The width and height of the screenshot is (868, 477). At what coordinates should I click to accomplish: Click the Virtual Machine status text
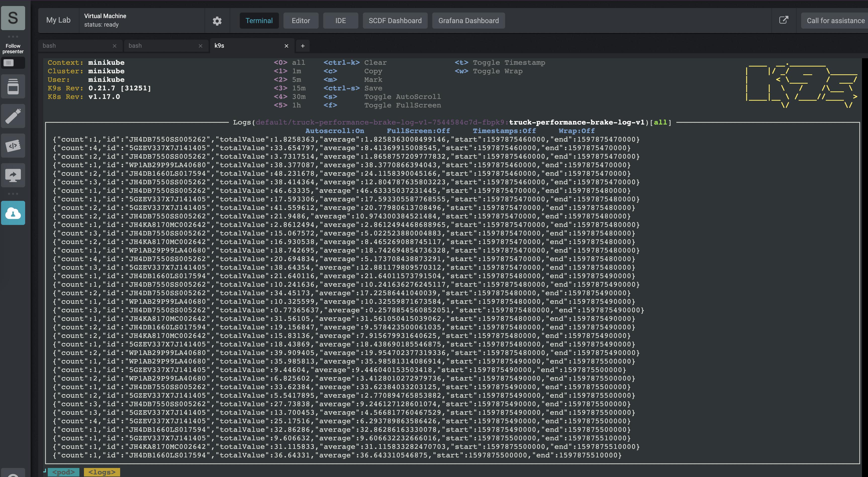(105, 20)
